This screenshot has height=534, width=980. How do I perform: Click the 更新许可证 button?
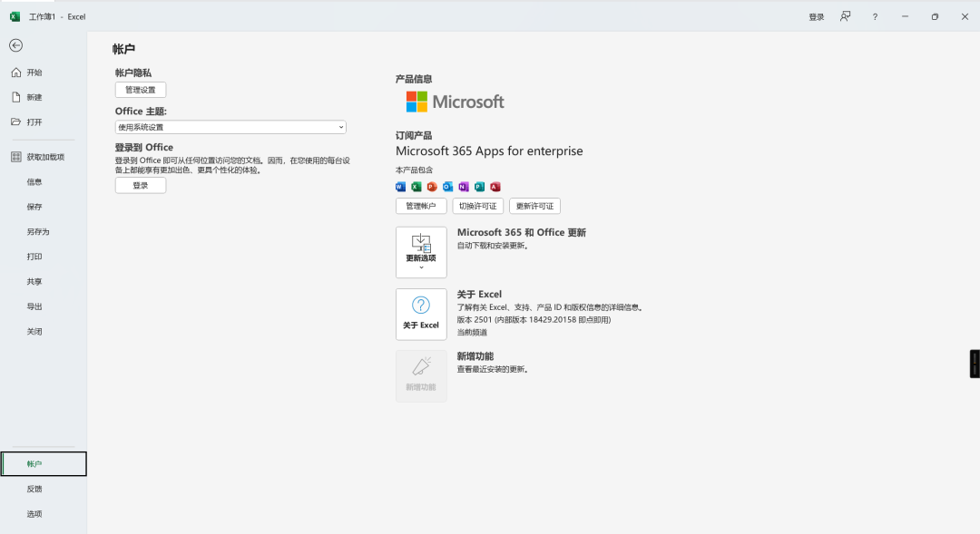(535, 206)
